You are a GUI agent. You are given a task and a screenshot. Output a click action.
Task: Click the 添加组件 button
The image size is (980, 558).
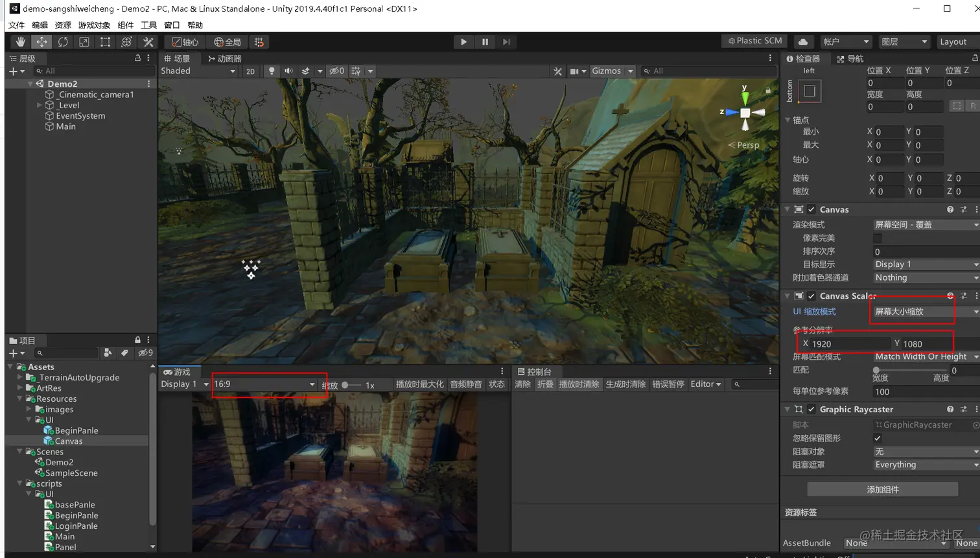pos(883,489)
